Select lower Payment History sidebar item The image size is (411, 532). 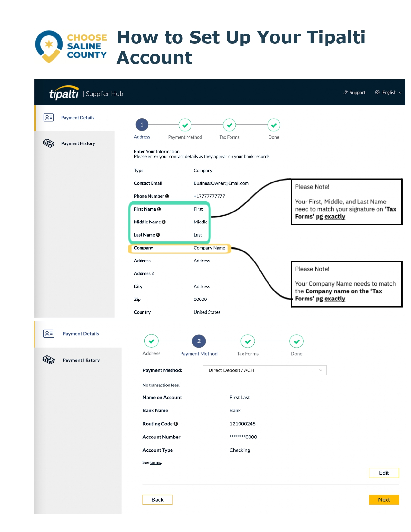point(78,360)
